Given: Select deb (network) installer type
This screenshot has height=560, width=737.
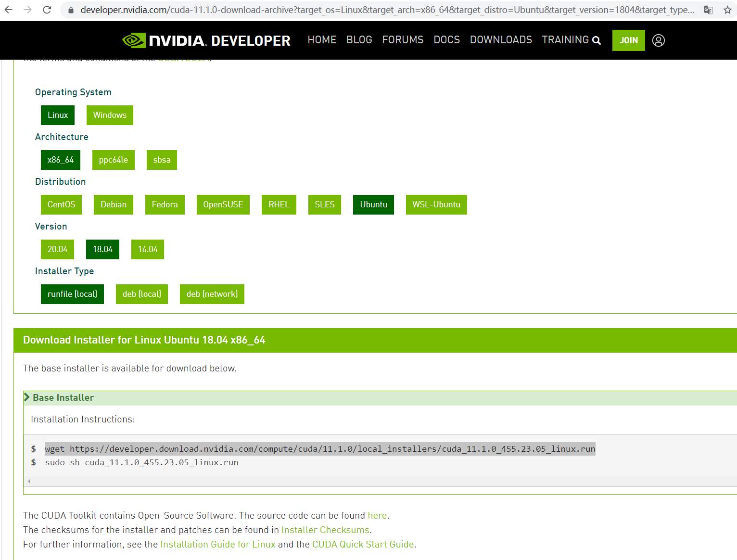Looking at the screenshot, I should point(212,294).
